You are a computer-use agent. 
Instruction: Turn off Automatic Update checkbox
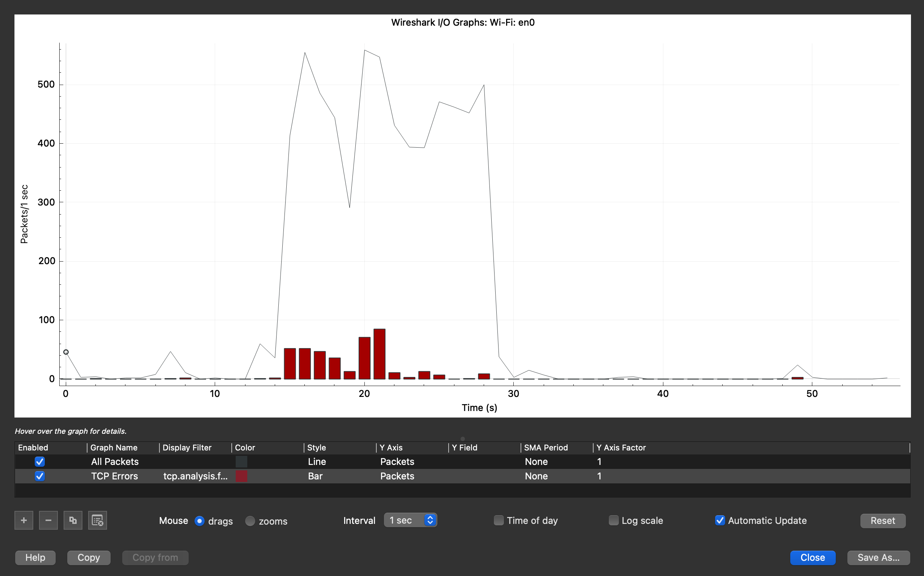point(720,520)
